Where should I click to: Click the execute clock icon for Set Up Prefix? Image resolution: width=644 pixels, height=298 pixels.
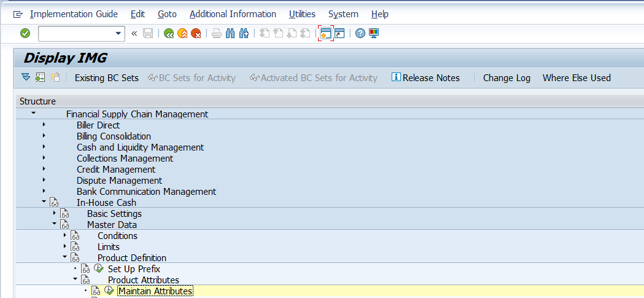pos(99,269)
